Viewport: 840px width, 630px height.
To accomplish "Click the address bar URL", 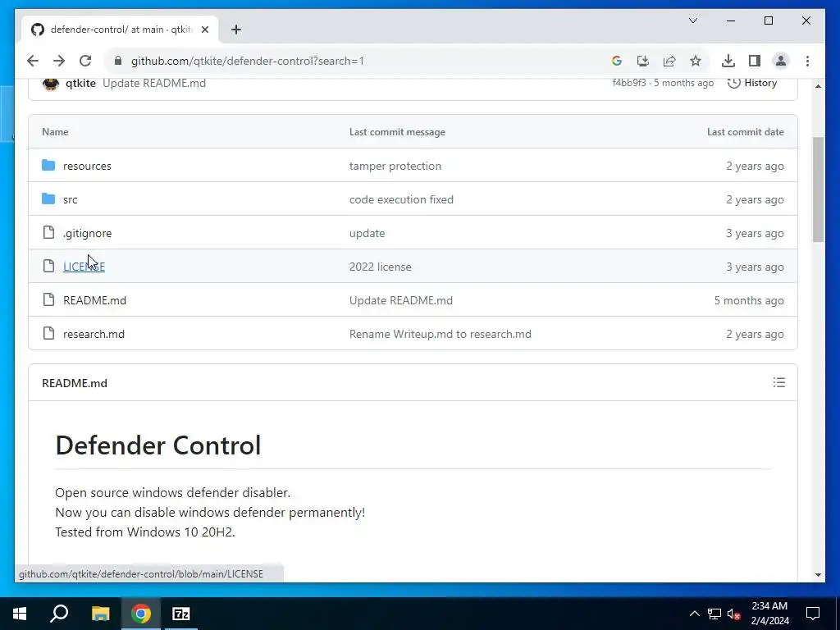I will click(248, 61).
